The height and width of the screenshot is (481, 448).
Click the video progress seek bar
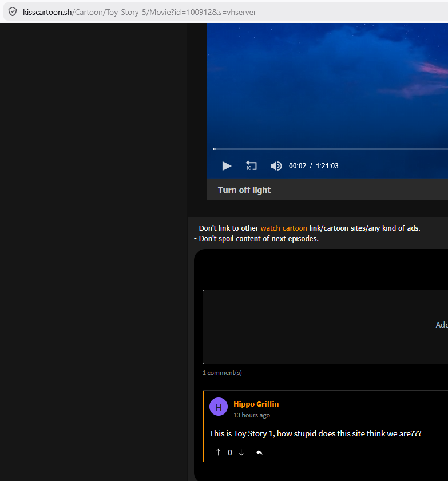point(330,149)
